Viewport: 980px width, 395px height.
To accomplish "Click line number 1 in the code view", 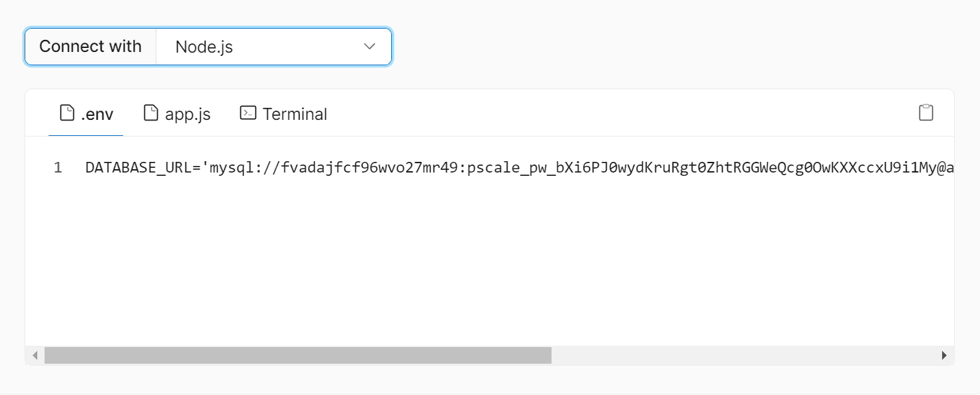I will coord(57,167).
